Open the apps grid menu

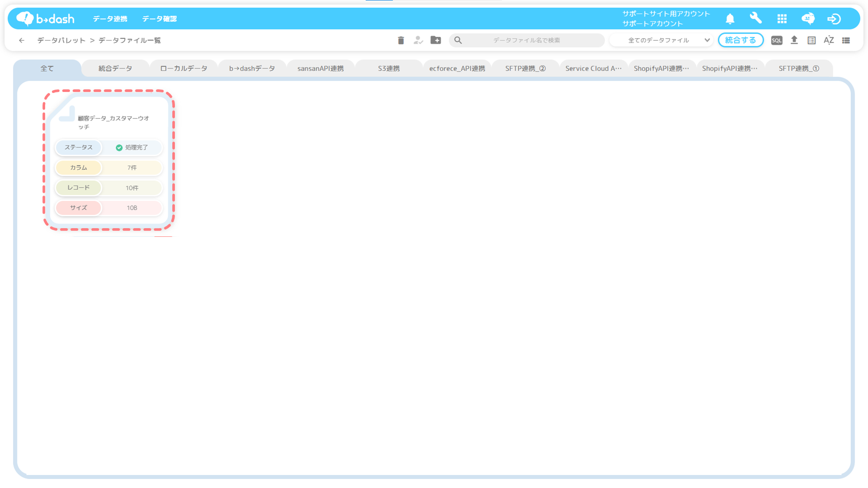coord(782,19)
